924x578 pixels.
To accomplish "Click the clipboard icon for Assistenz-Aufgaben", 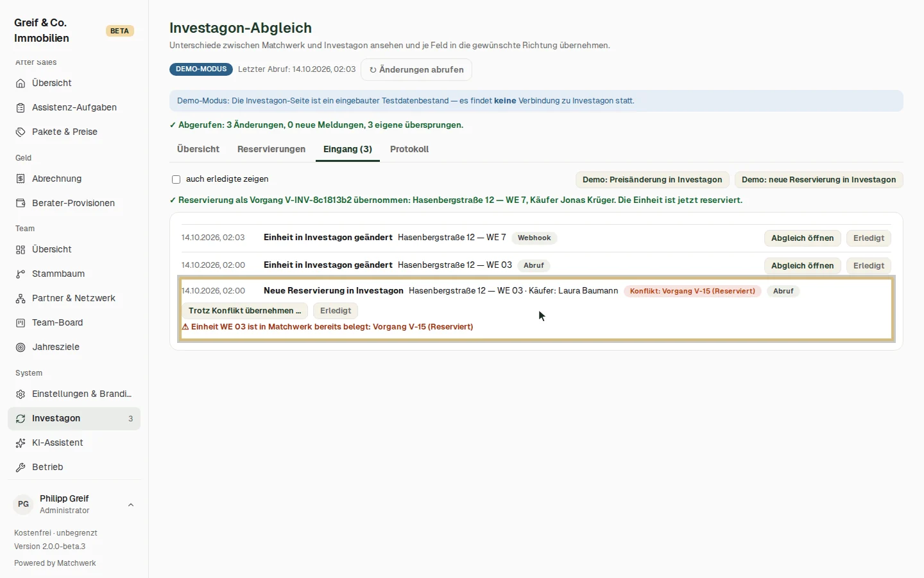I will [x=21, y=108].
